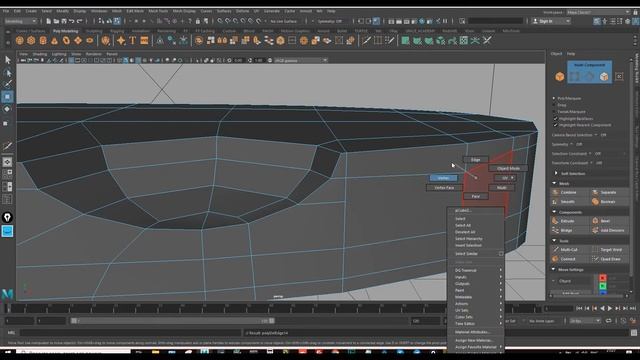Viewport: 640px width, 360px height.
Task: Open the Modeling menu set dropdown
Action: coord(20,21)
